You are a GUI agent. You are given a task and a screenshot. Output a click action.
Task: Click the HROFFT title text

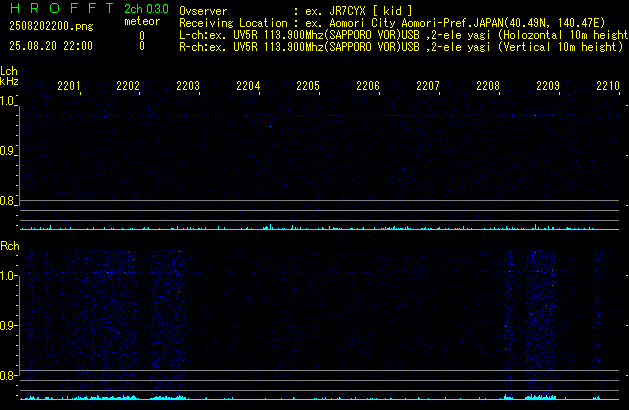[62, 8]
